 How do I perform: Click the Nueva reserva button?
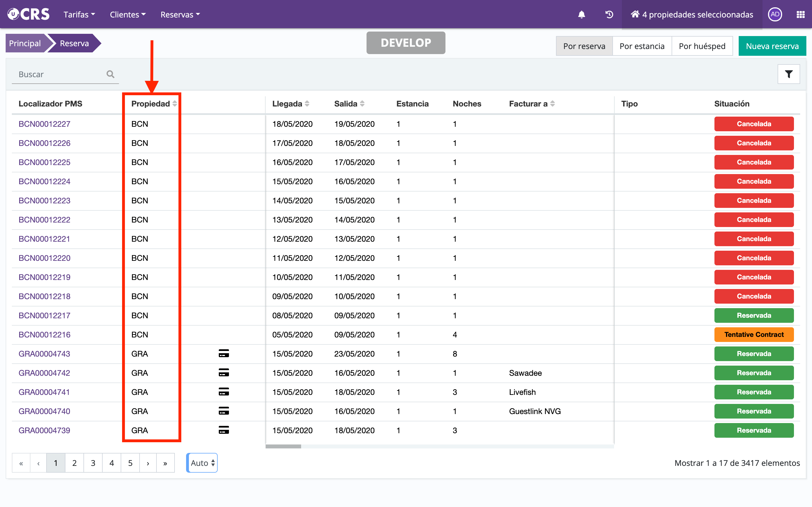(772, 46)
